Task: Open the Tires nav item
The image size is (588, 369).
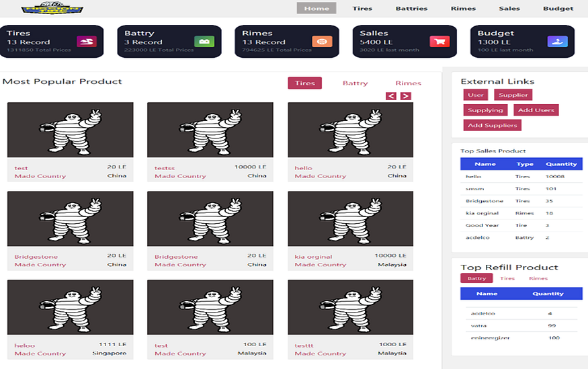Action: 362,8
